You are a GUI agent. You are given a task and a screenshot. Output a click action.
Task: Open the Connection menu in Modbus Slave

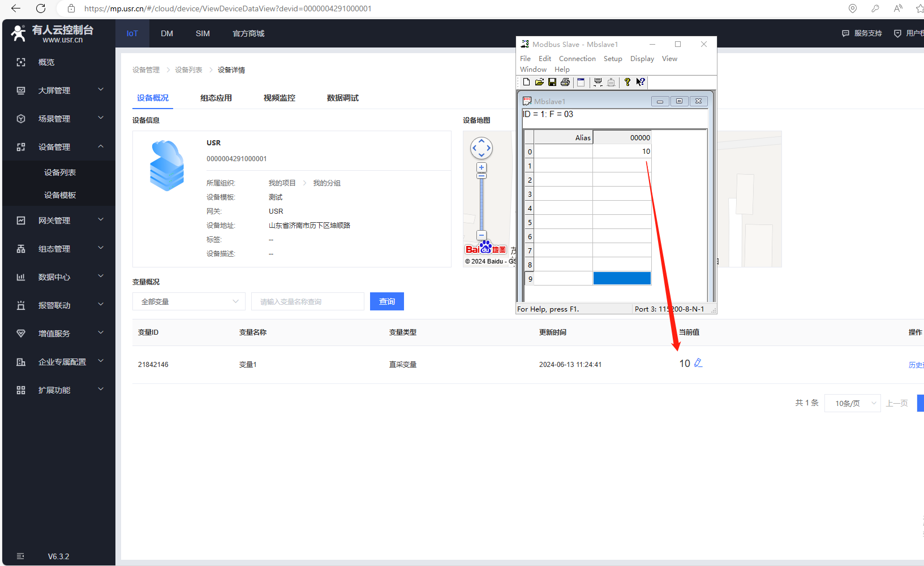click(x=577, y=59)
